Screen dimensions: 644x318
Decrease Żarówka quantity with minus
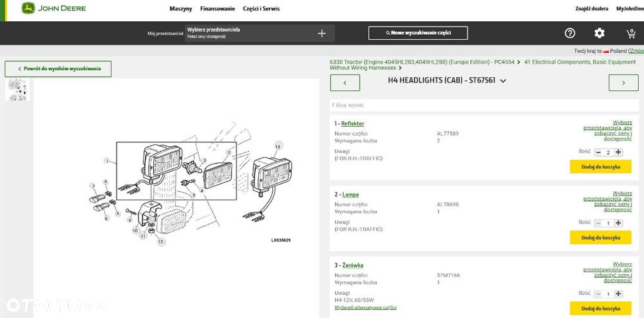coord(598,294)
